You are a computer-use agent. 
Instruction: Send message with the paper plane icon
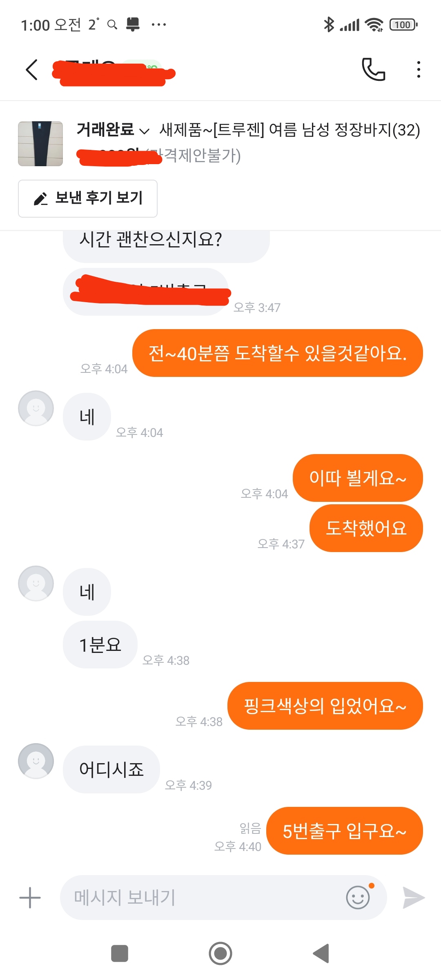pyautogui.click(x=414, y=898)
